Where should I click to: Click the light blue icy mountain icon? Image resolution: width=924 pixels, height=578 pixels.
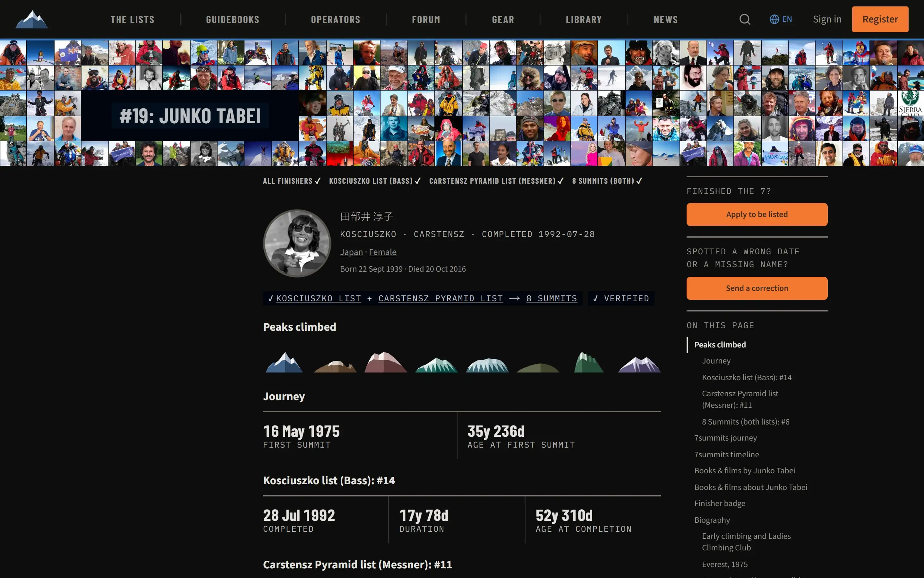487,365
